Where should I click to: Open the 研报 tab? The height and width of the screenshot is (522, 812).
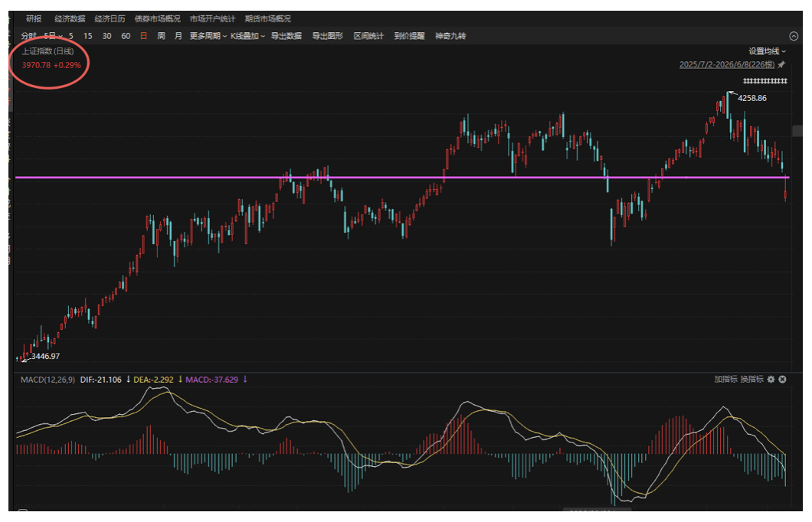[x=34, y=18]
